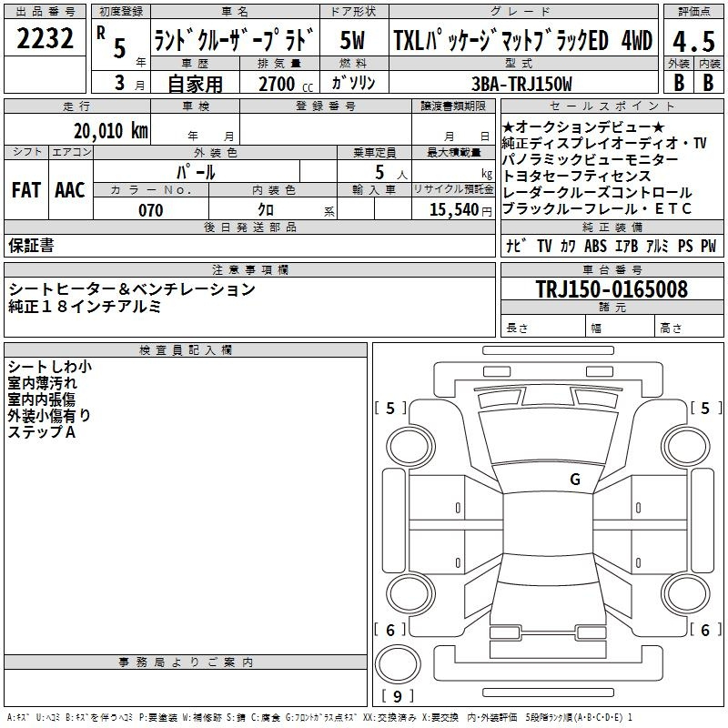This screenshot has width=728, height=728.
Task: Click the G mark on the windshield diagram
Action: 575,479
